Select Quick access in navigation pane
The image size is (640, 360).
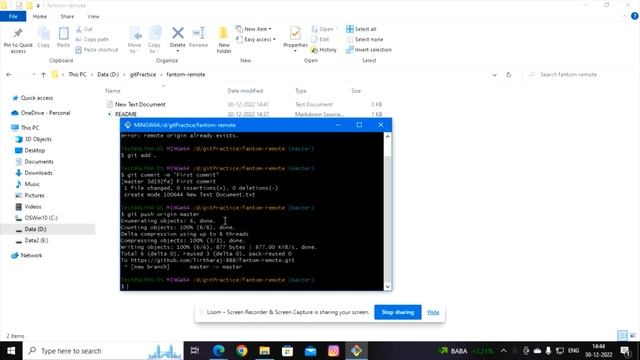[37, 98]
